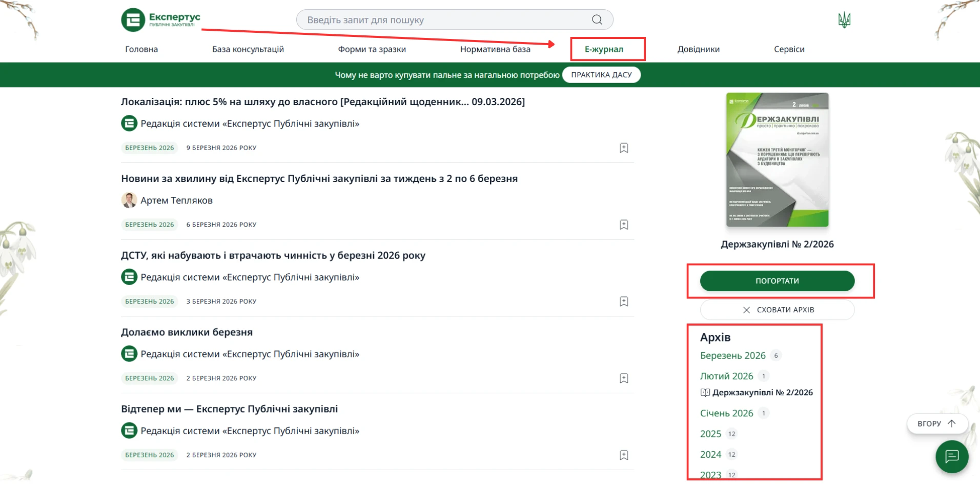Click the search magnifier icon

(596, 19)
